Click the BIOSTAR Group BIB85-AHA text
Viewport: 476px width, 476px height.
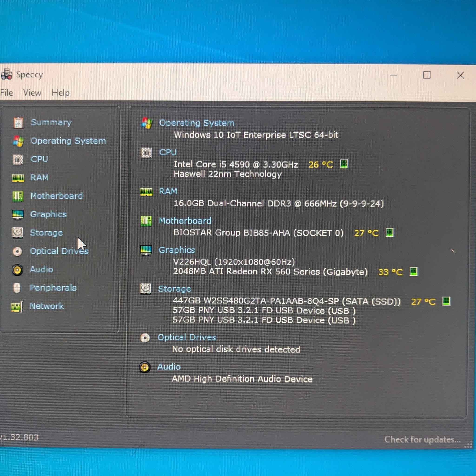pos(258,233)
